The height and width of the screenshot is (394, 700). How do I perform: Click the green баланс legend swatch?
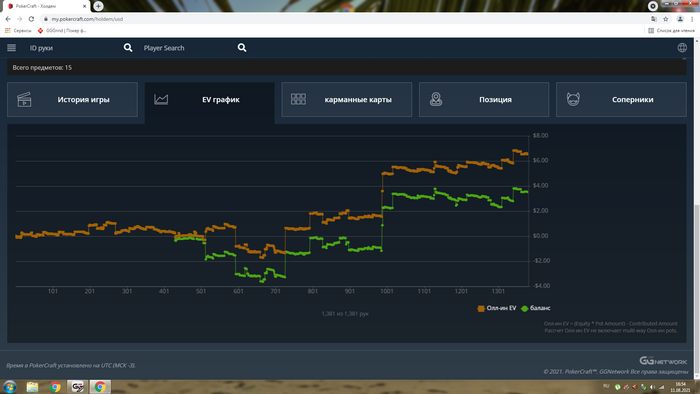click(x=525, y=308)
